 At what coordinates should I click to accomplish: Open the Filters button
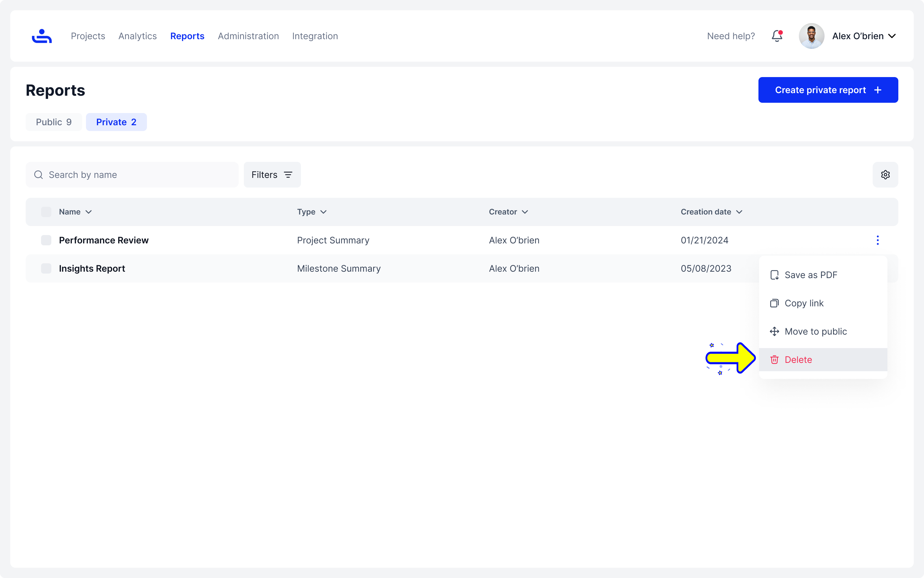click(272, 175)
